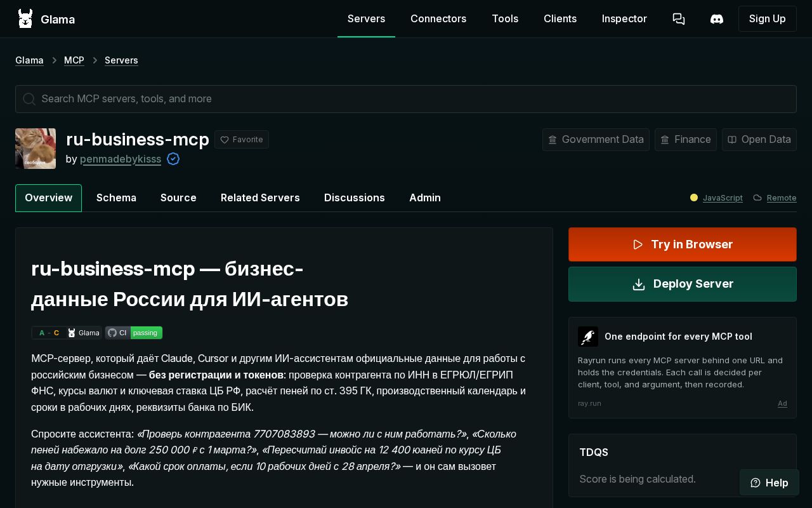This screenshot has height=508, width=812.
Task: Click the Ad label link
Action: coord(783,404)
